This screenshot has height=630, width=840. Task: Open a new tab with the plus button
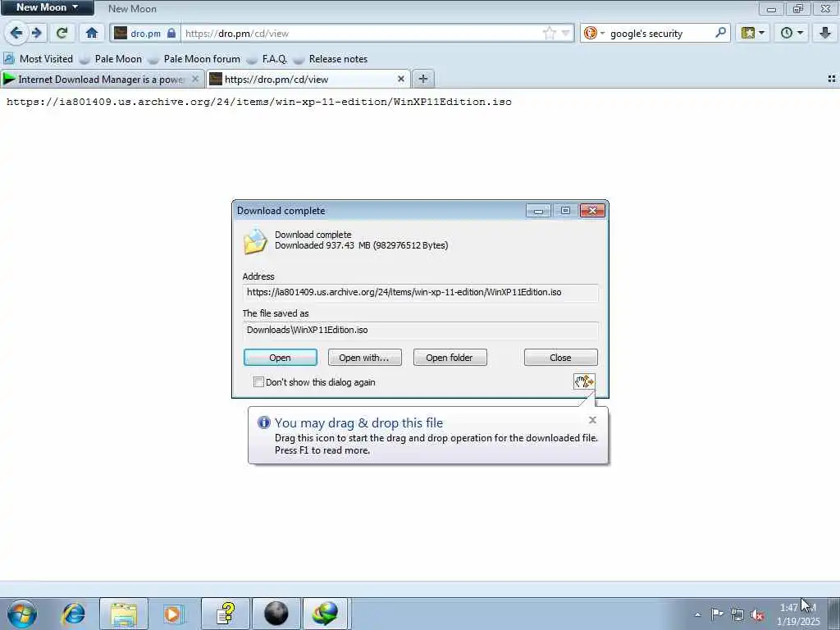(422, 80)
